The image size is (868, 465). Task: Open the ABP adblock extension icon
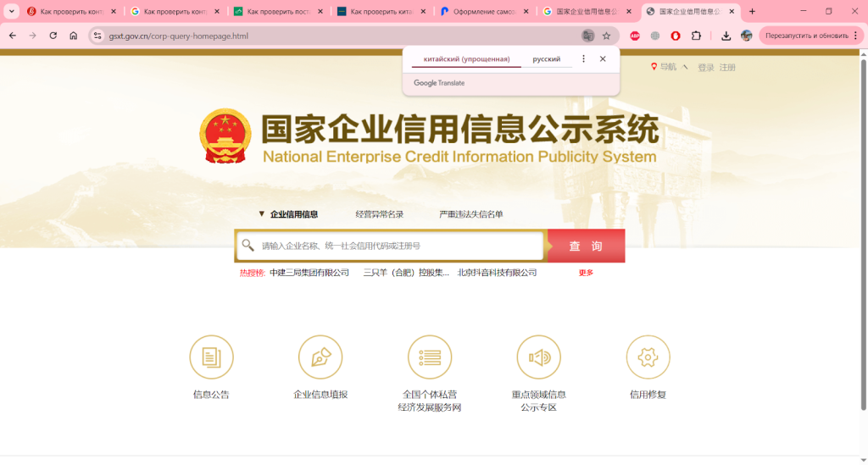coord(635,36)
